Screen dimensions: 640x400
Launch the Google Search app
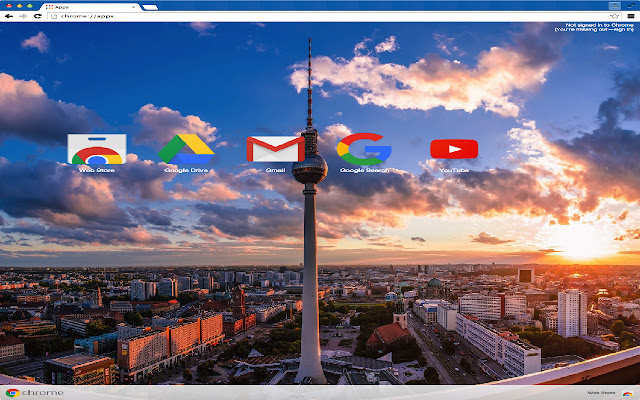(364, 149)
